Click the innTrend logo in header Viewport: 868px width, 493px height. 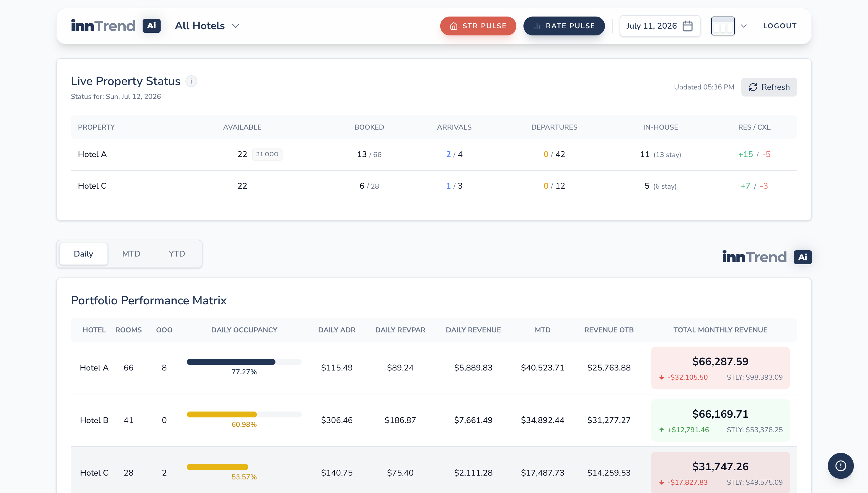coord(103,26)
